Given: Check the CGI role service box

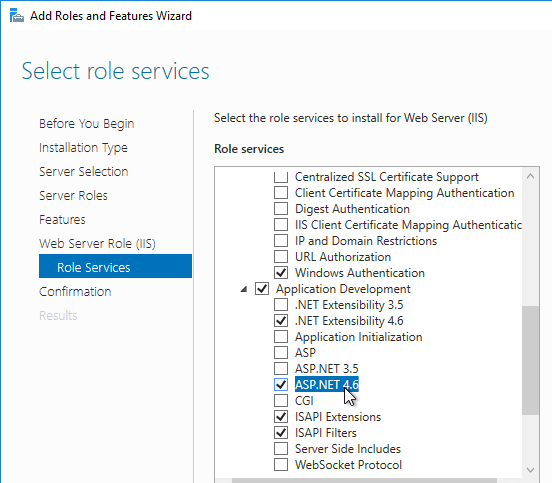Looking at the screenshot, I should (x=281, y=401).
